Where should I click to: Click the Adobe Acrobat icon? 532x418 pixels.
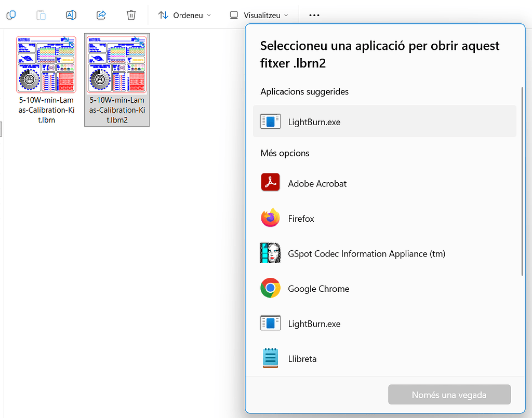[x=270, y=182]
